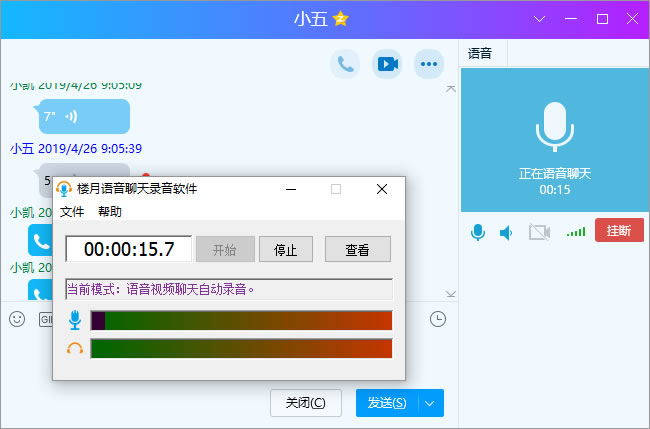The image size is (650, 429).
Task: Click the recorder's orange headphone level icon
Action: coord(74,348)
